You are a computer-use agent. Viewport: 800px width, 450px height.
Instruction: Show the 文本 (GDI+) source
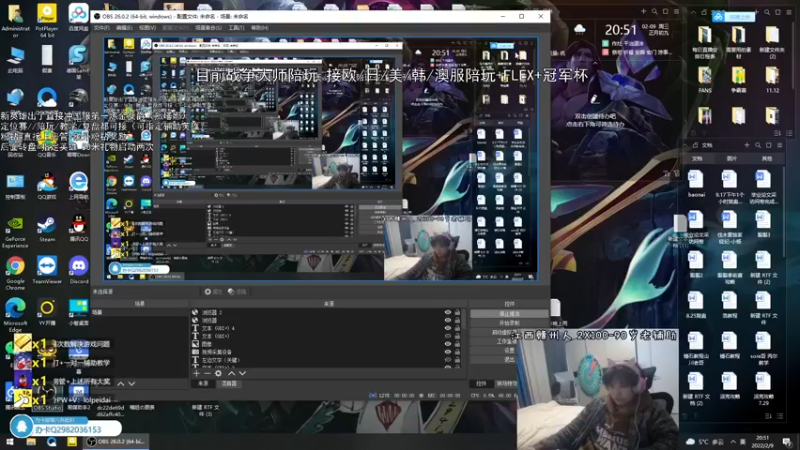pyautogui.click(x=447, y=336)
